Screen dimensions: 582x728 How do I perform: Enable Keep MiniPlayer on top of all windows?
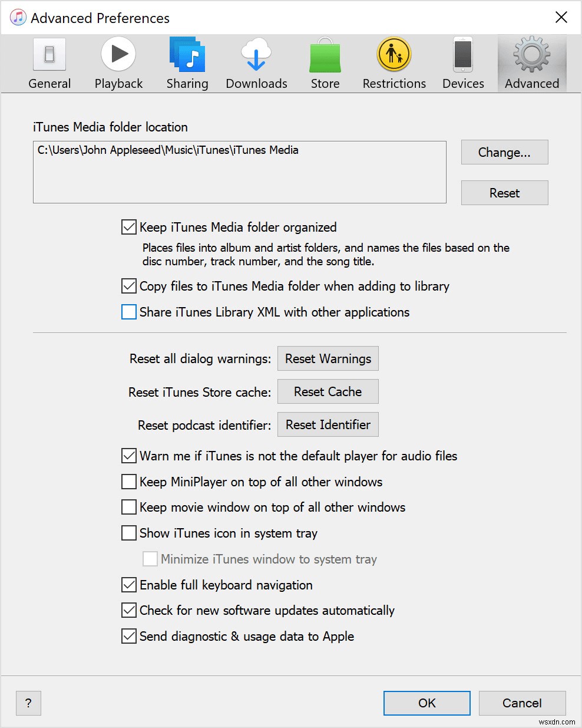pyautogui.click(x=128, y=482)
